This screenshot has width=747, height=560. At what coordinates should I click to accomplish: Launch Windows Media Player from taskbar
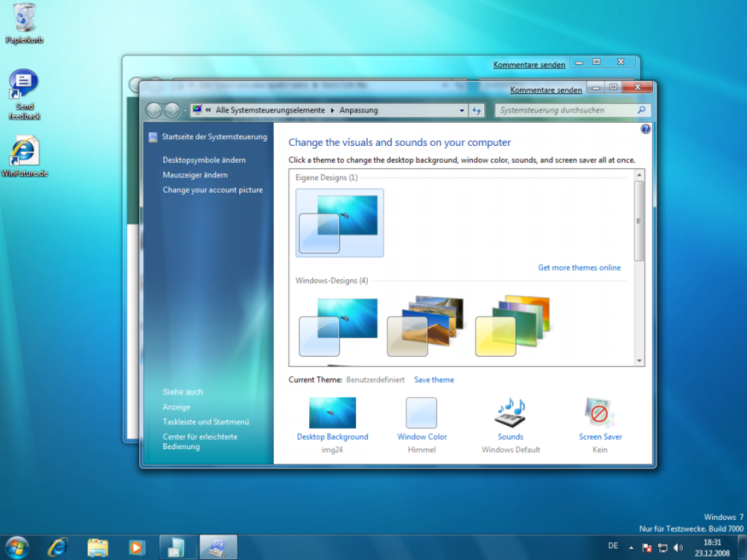(x=136, y=548)
